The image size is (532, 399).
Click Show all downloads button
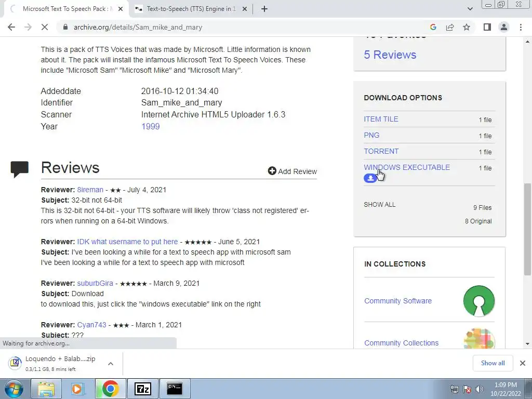493,363
